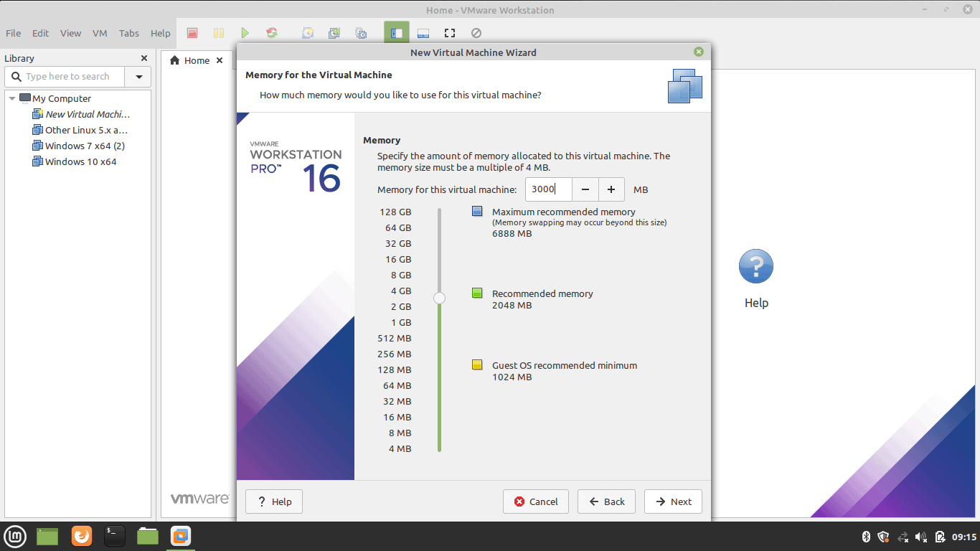
Task: Click the security shield tray icon
Action: pyautogui.click(x=884, y=537)
